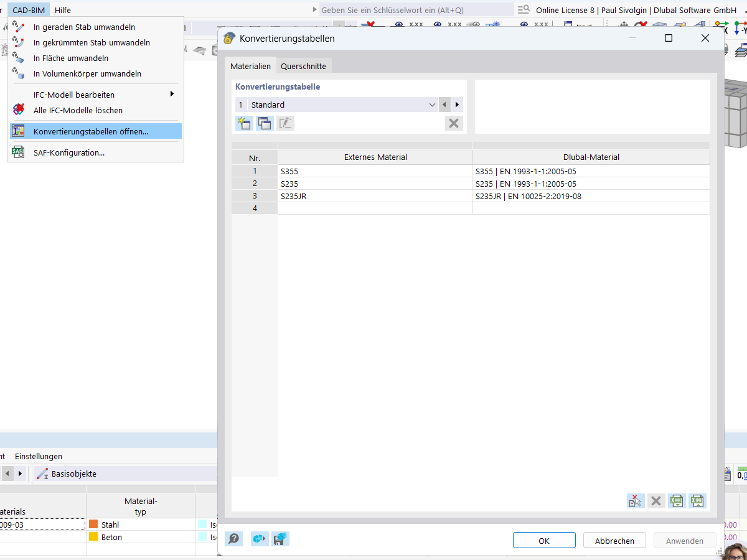Open the Standard conversion table dropdown
Viewport: 747px width, 560px height.
[x=432, y=105]
